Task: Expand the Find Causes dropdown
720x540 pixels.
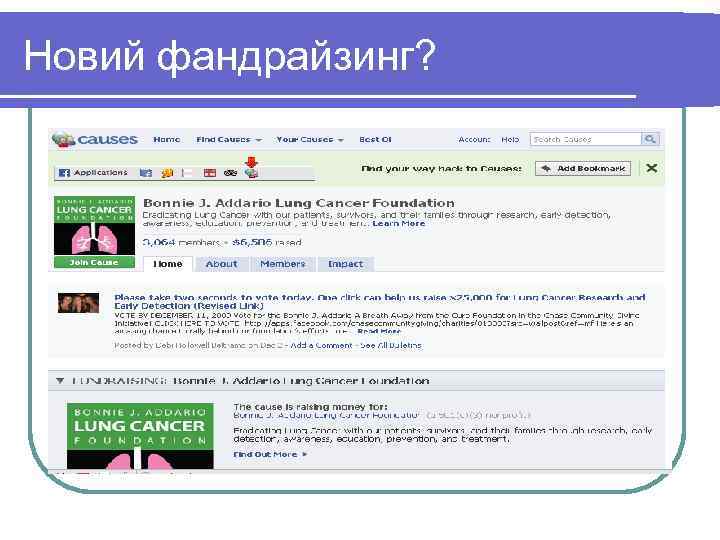Action: (x=229, y=140)
